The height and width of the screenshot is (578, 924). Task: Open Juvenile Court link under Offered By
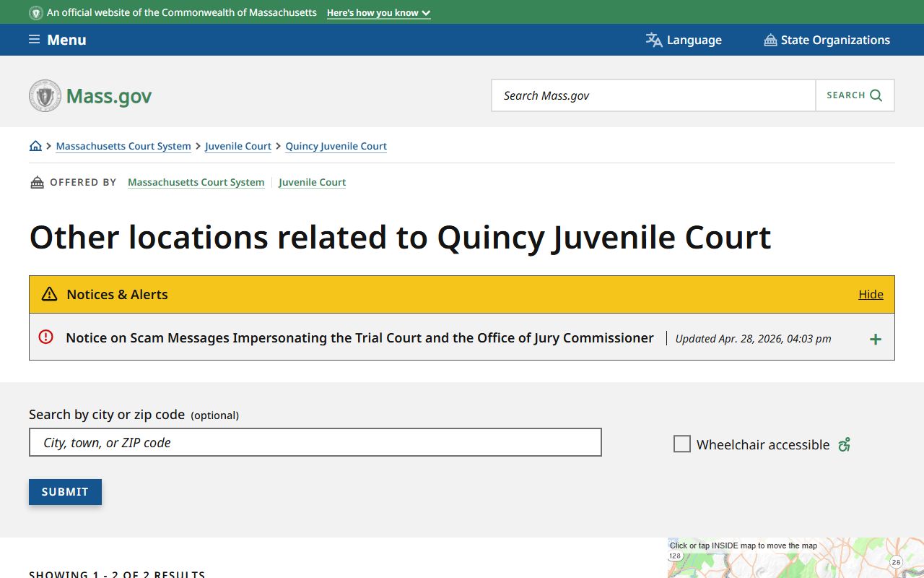(313, 182)
